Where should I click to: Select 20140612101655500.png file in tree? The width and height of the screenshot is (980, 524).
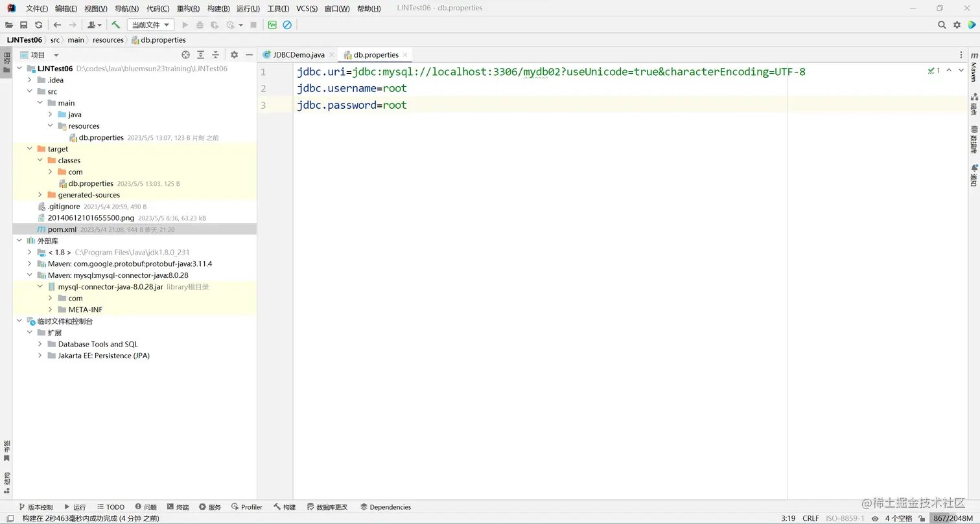point(91,218)
